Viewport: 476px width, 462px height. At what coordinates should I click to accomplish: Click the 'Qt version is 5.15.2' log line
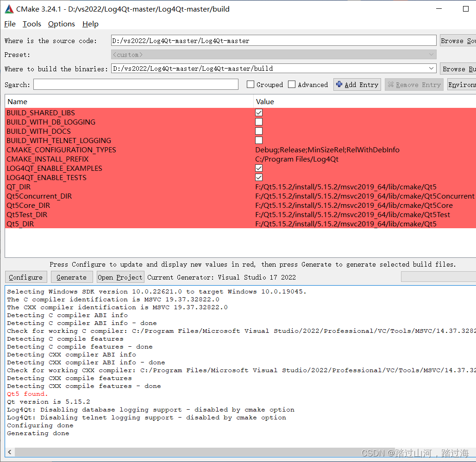tap(48, 402)
